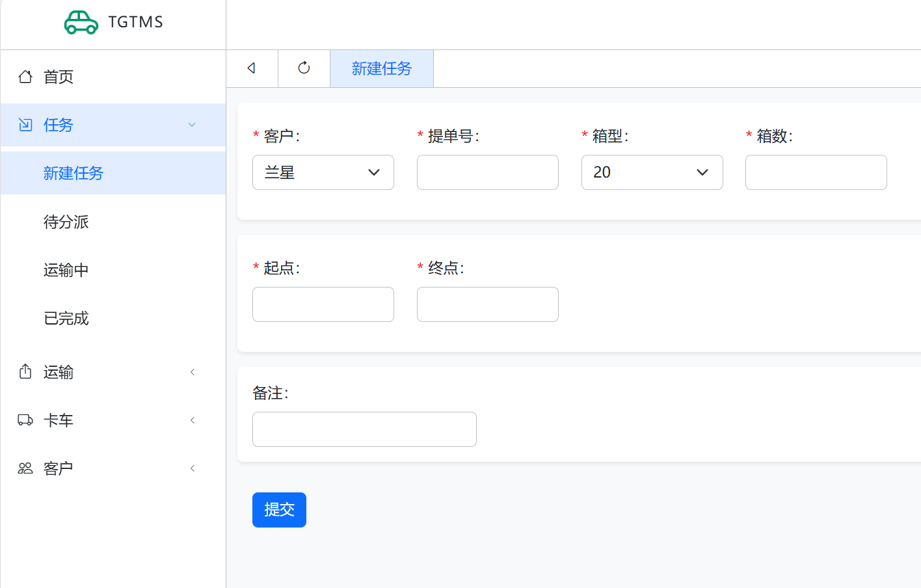Click the TGTMS title text

136,22
